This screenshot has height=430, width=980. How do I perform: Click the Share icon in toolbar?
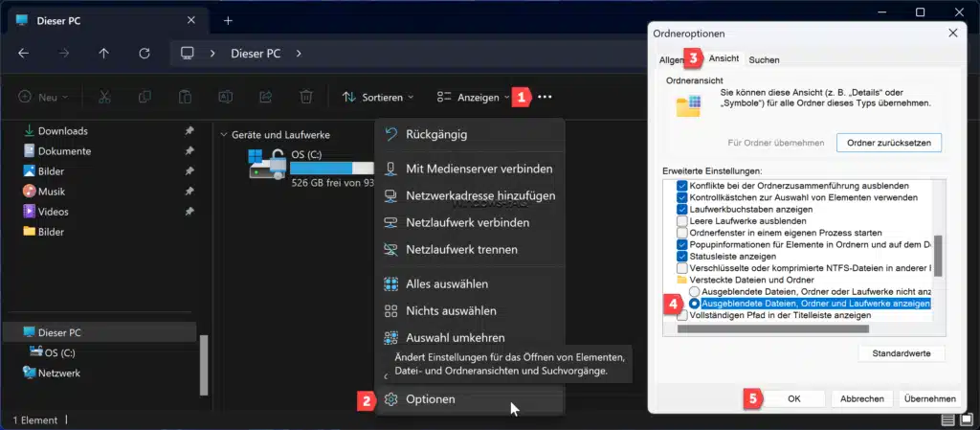266,97
